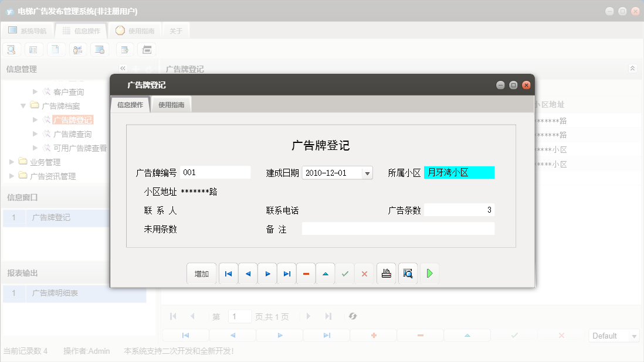Select the magnifier query tool in the toolbar
Screen dimensions: 644x362
(x=11, y=49)
